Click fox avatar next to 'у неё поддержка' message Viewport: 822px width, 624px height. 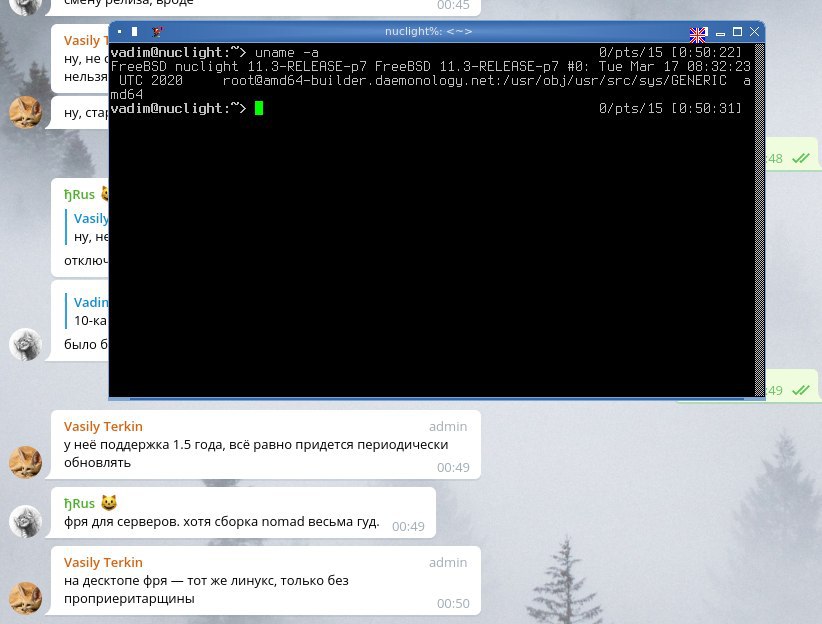[x=26, y=462]
